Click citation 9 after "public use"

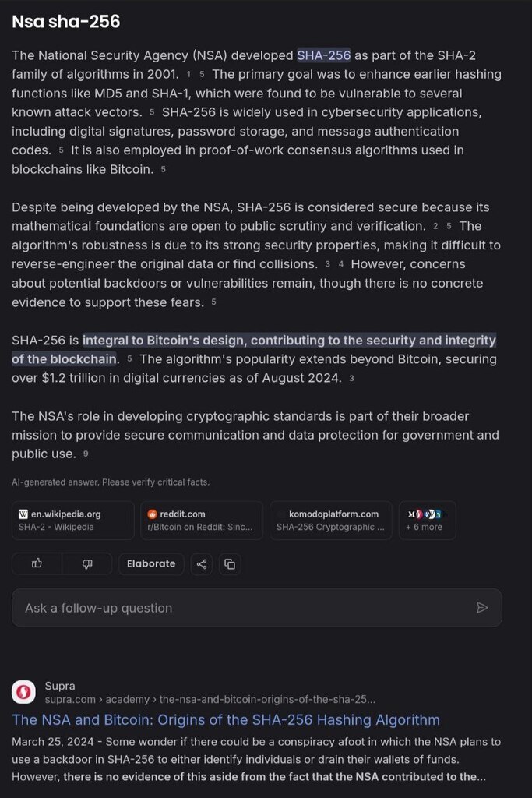pyautogui.click(x=86, y=454)
